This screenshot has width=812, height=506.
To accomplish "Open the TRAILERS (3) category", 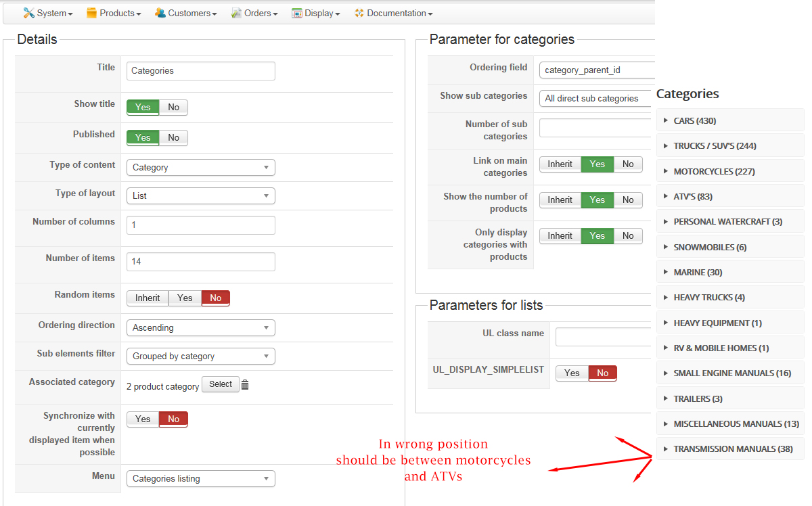I will tap(730, 399).
